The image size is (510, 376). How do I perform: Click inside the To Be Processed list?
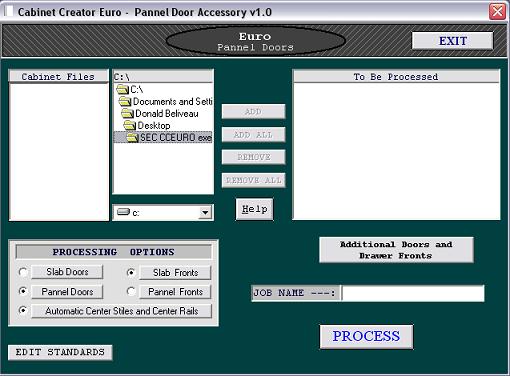[x=396, y=151]
